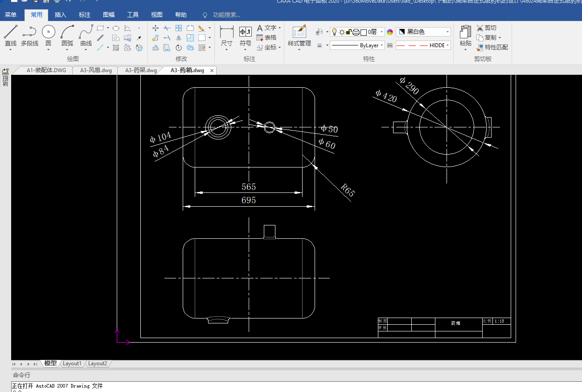Click the 功能搜索 search field
This screenshot has height=392, width=582.
pyautogui.click(x=226, y=15)
